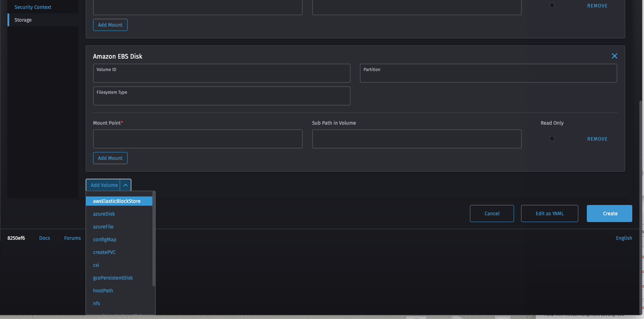Click the Create button
The height and width of the screenshot is (319, 644).
click(x=610, y=213)
